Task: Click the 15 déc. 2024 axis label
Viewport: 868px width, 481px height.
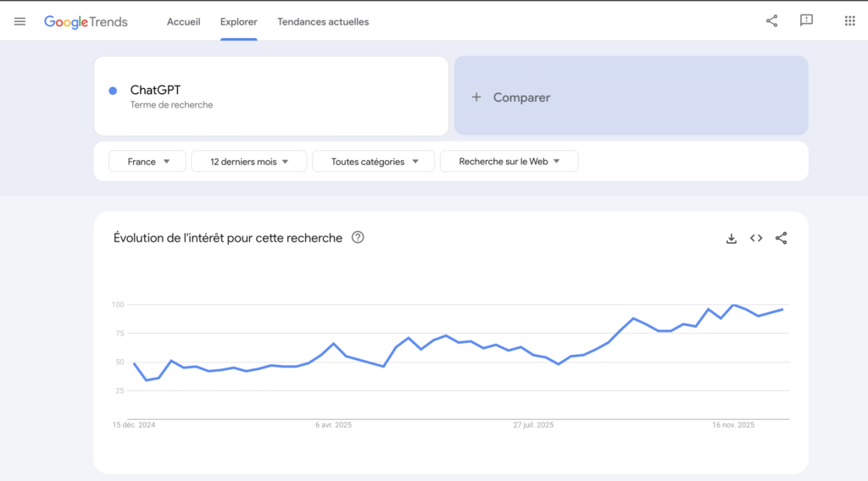Action: [x=134, y=425]
